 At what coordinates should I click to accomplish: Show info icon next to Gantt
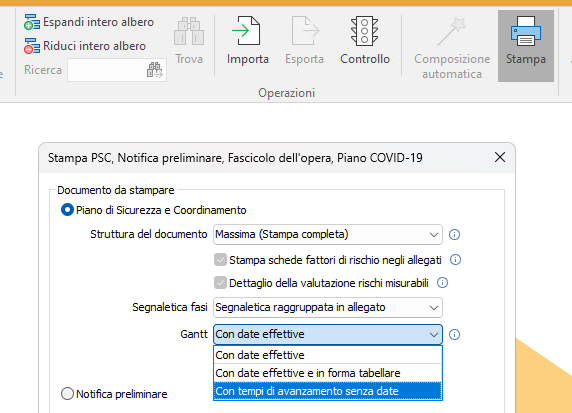coord(454,334)
